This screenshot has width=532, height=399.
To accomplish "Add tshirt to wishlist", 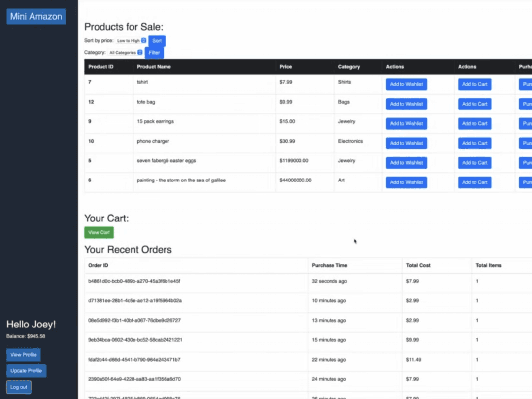I will pos(406,84).
